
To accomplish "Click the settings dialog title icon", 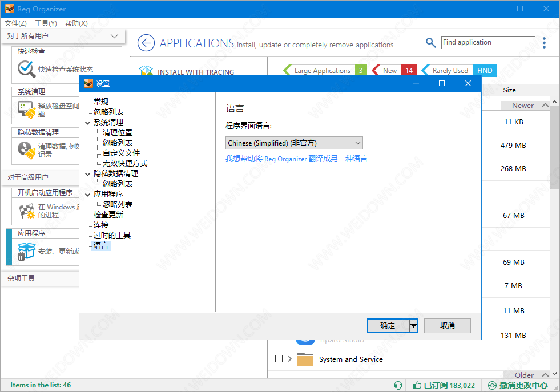I will pos(88,83).
